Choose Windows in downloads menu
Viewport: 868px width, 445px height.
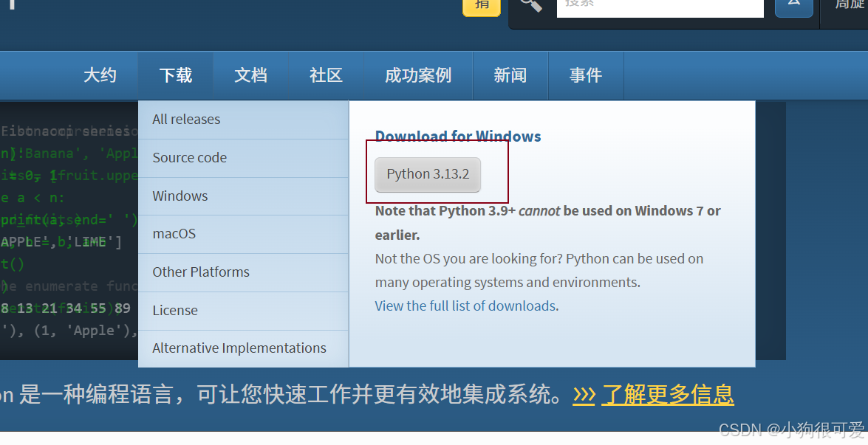(243, 196)
